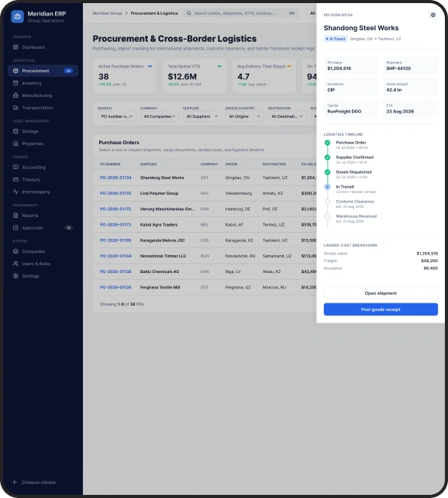Click the Users & Roles people icon
The image size is (448, 498).
tap(16, 264)
